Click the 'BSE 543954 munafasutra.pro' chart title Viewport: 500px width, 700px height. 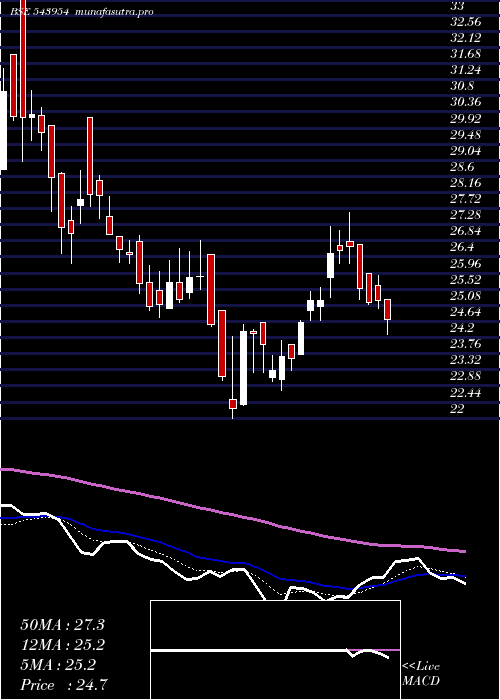click(x=82, y=12)
